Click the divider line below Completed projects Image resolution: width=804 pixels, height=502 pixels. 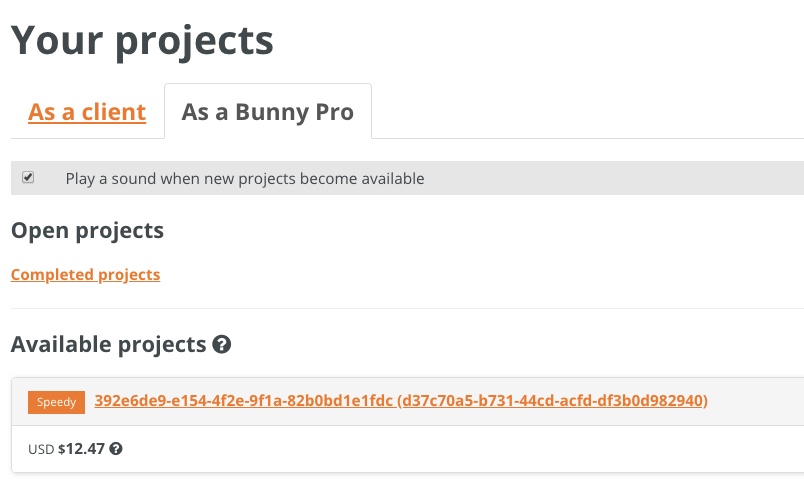400,308
